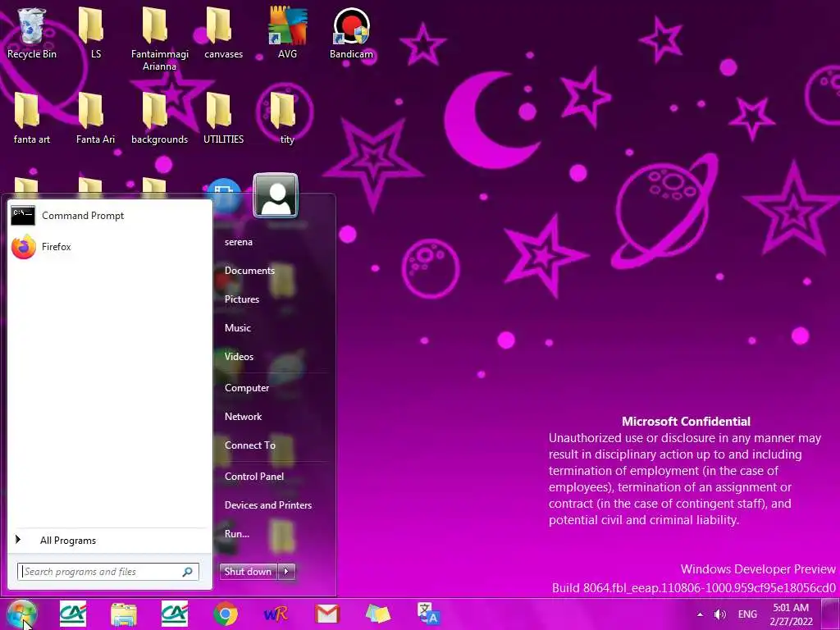
Task: Click the Start orb button
Action: click(22, 614)
